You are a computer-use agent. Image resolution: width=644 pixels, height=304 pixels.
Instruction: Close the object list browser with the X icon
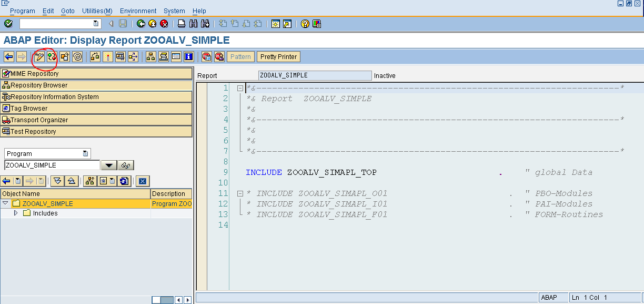coord(143,181)
